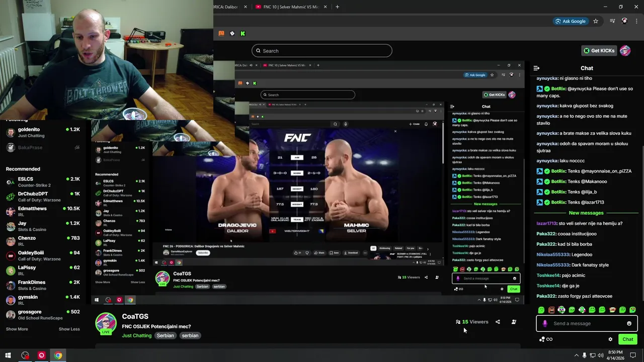Jump to New messages divider in chat

586,213
